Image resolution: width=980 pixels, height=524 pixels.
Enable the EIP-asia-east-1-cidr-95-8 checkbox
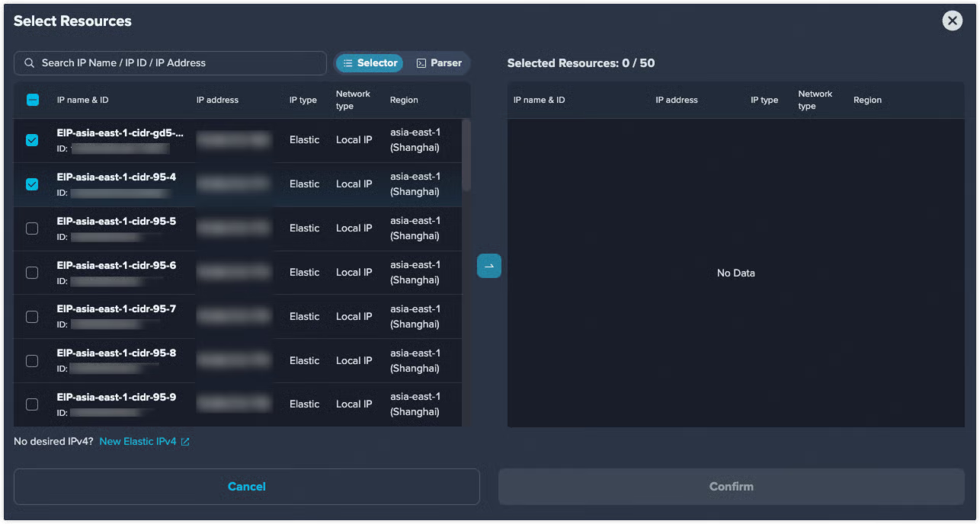32,361
